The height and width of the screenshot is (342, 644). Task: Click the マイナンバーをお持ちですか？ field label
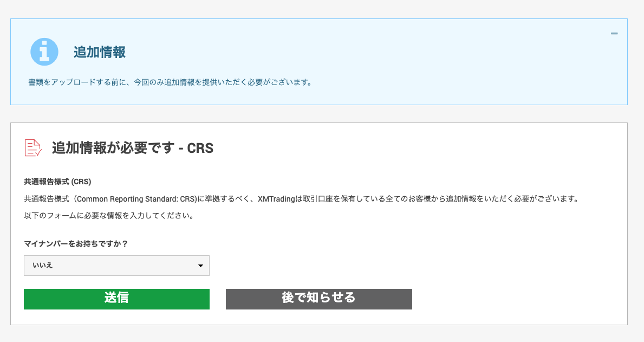pos(76,243)
